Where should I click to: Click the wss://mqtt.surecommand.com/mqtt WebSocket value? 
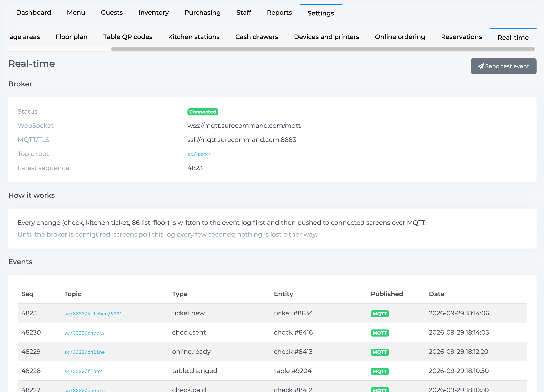[x=244, y=126]
